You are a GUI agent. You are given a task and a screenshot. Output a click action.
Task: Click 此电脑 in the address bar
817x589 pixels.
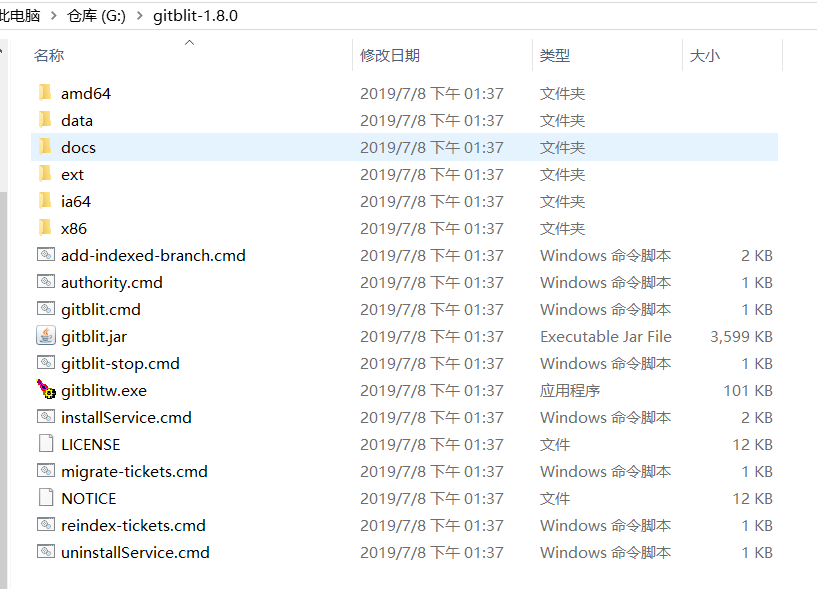click(x=20, y=16)
